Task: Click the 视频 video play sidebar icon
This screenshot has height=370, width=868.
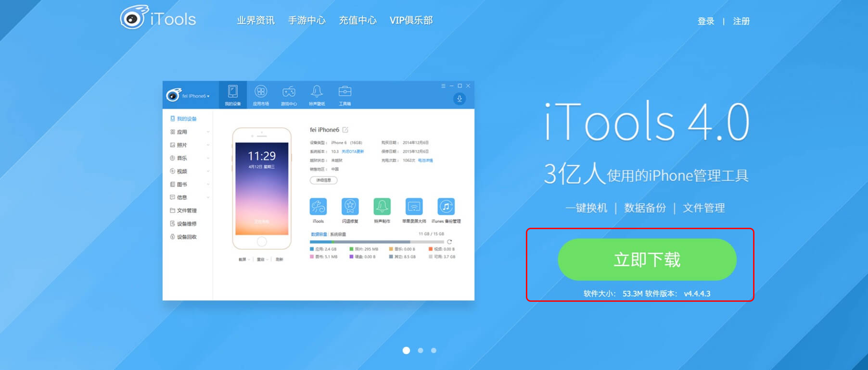Action: coord(172,171)
